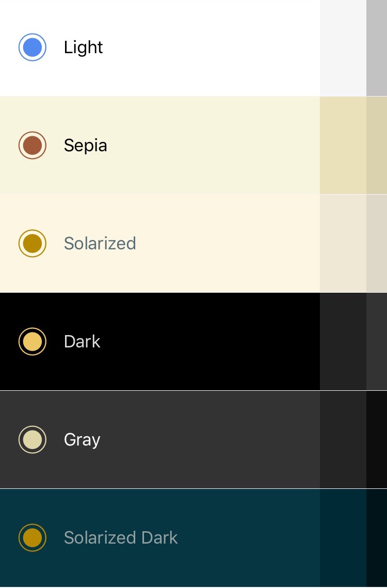Click the wider off-white swatch in Light row

(x=343, y=47)
